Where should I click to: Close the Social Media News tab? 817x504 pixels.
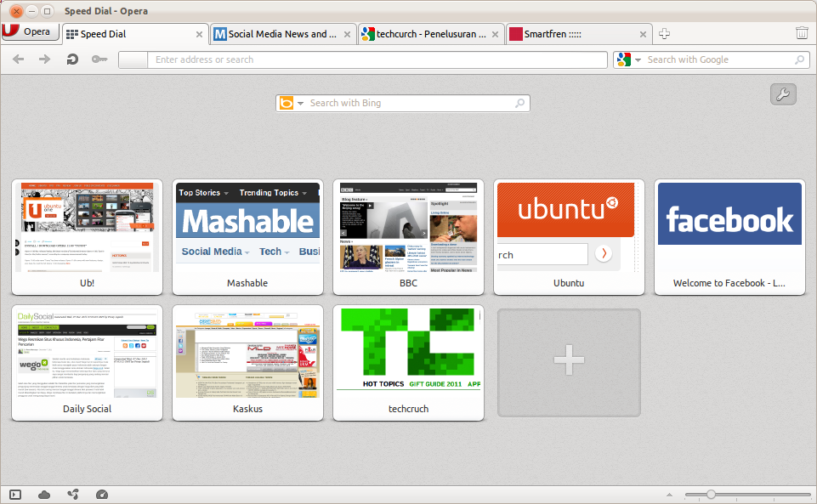click(347, 34)
